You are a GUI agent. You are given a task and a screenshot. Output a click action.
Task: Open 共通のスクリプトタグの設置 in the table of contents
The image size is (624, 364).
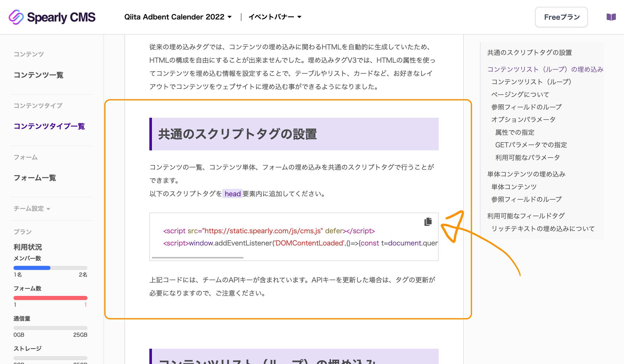tap(529, 53)
